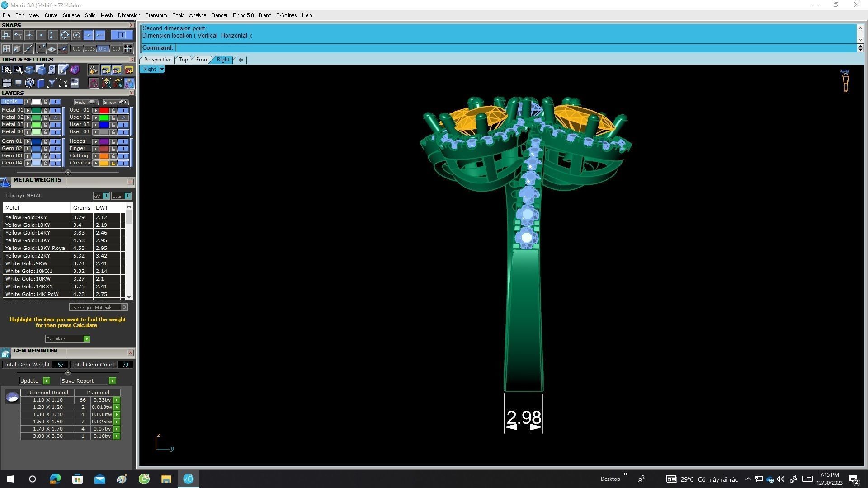868x488 pixels.
Task: Click the Heads layer purple color swatch
Action: click(x=104, y=141)
